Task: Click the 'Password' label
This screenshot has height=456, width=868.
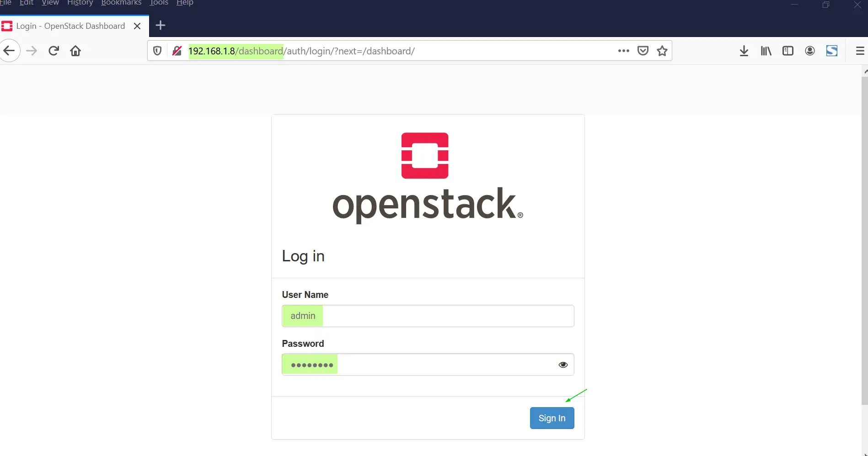Action: (x=303, y=344)
